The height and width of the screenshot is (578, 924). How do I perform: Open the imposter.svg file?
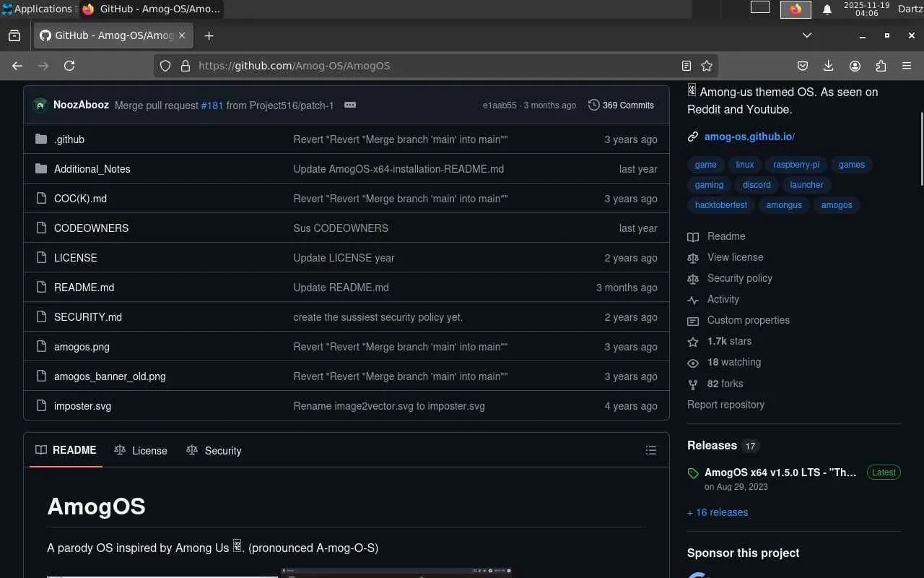pos(82,406)
